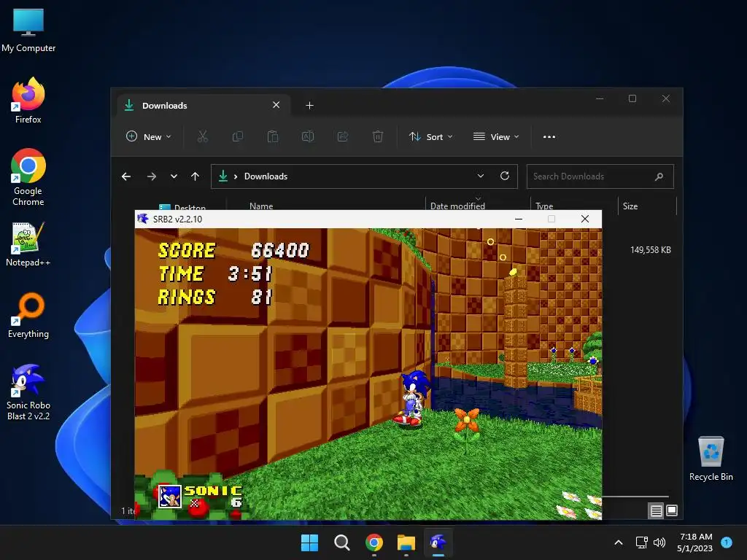The height and width of the screenshot is (560, 747).
Task: Close the Downloads tab
Action: pyautogui.click(x=276, y=105)
